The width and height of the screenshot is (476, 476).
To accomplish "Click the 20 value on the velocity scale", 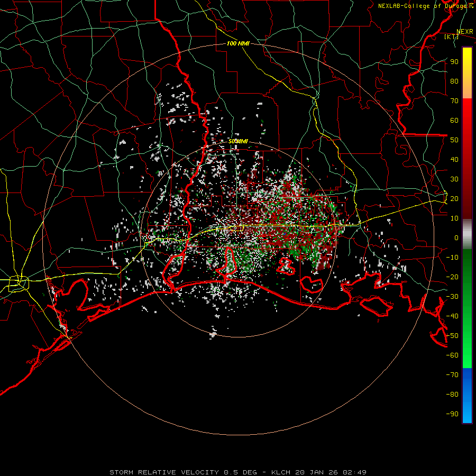I will point(454,199).
